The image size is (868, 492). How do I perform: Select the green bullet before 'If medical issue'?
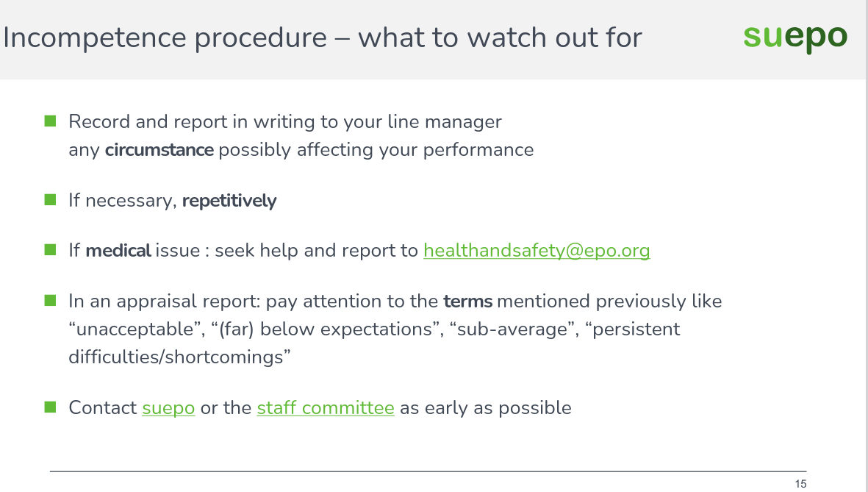51,250
